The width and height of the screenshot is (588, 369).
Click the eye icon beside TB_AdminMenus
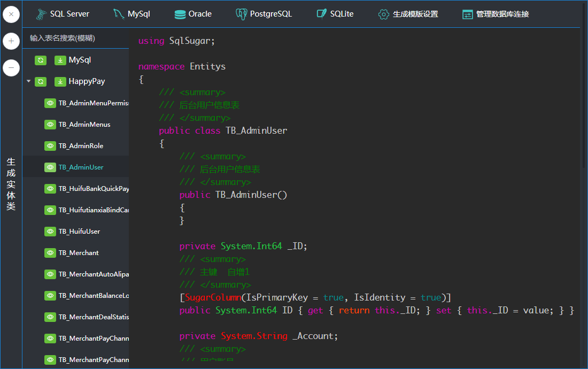tap(50, 125)
